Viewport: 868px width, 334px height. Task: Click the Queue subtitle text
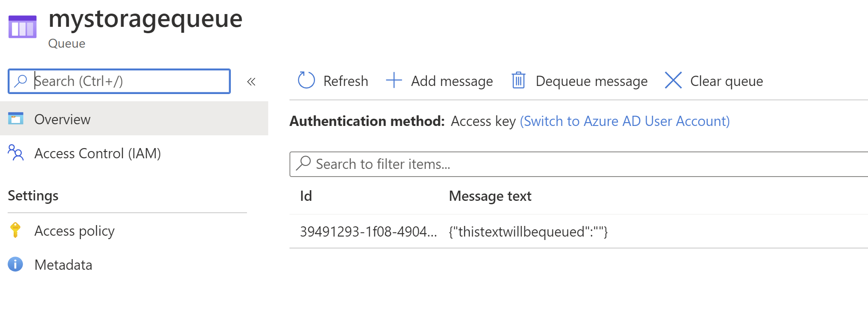[67, 43]
